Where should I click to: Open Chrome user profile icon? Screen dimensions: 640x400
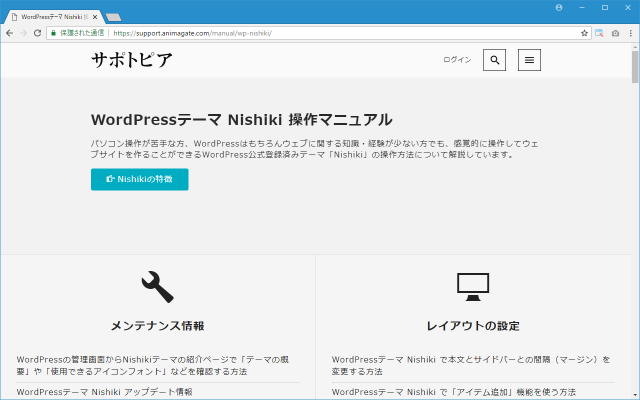[x=559, y=8]
